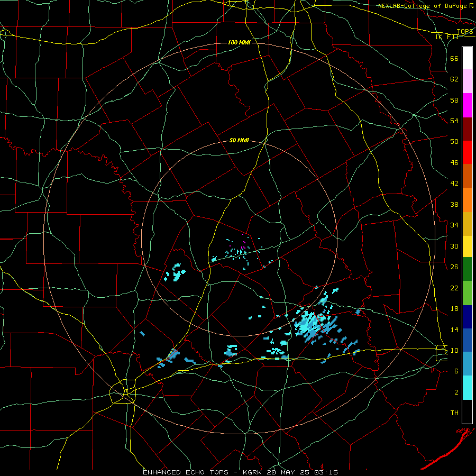Click the '30' legend value

[x=454, y=246]
